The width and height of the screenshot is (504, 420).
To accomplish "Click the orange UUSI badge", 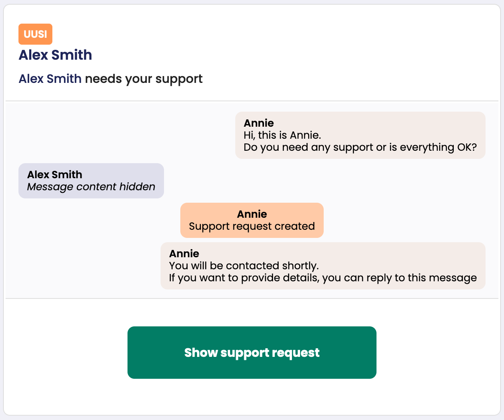I will click(35, 34).
